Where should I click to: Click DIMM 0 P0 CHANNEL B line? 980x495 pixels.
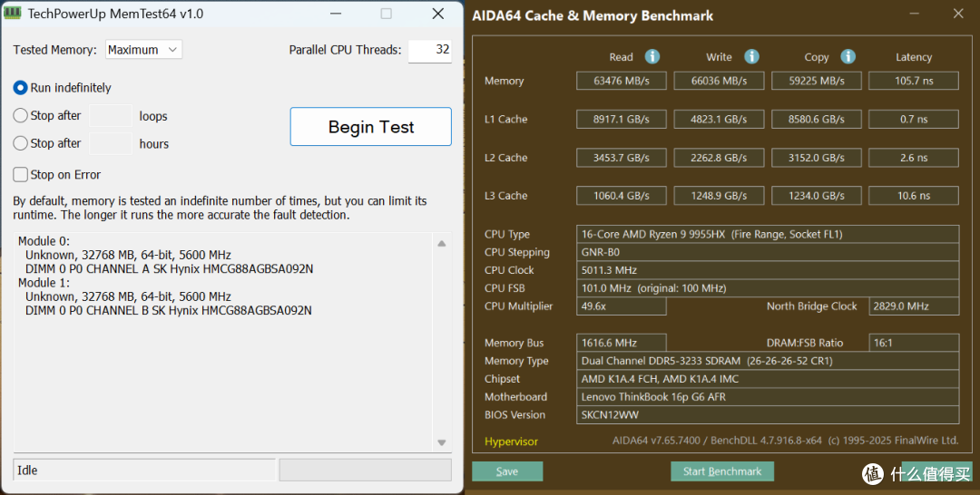168,310
